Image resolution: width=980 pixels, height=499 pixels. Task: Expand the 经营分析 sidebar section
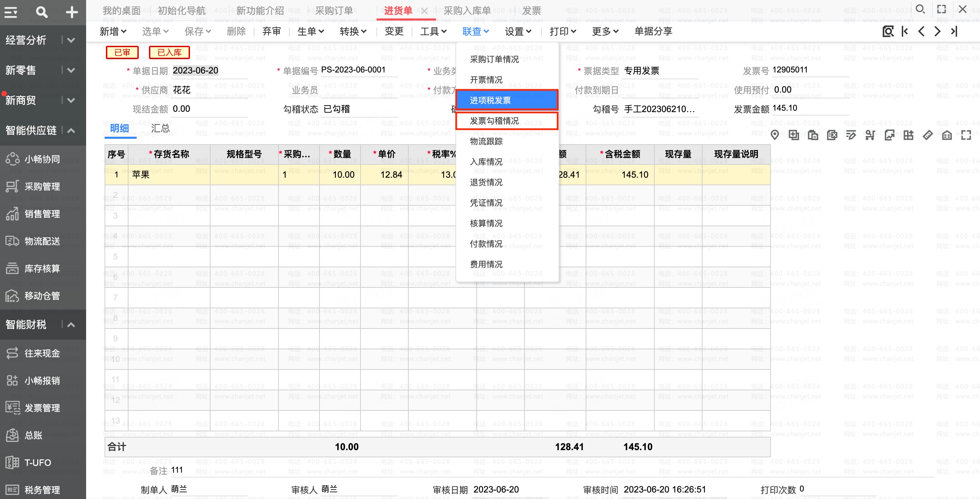coord(71,40)
